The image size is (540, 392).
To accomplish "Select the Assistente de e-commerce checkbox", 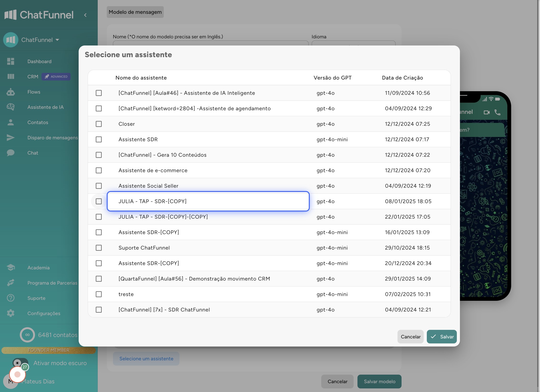I will coord(99,170).
